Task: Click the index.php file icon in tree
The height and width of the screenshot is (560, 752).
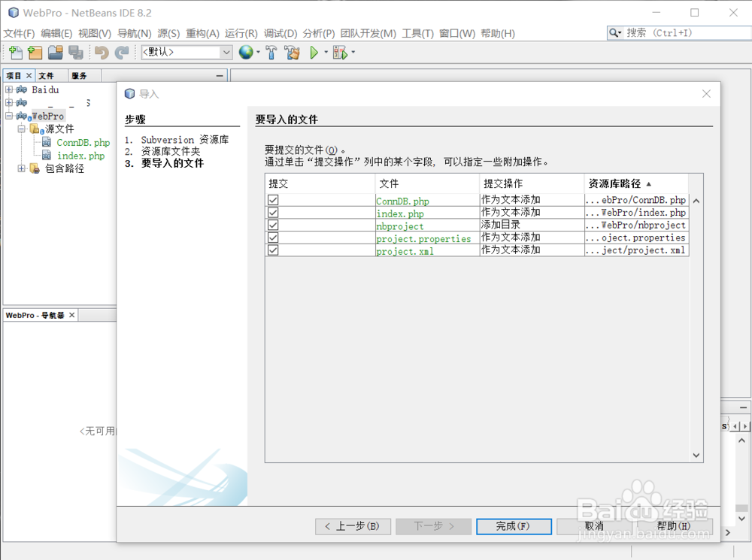Action: point(47,155)
